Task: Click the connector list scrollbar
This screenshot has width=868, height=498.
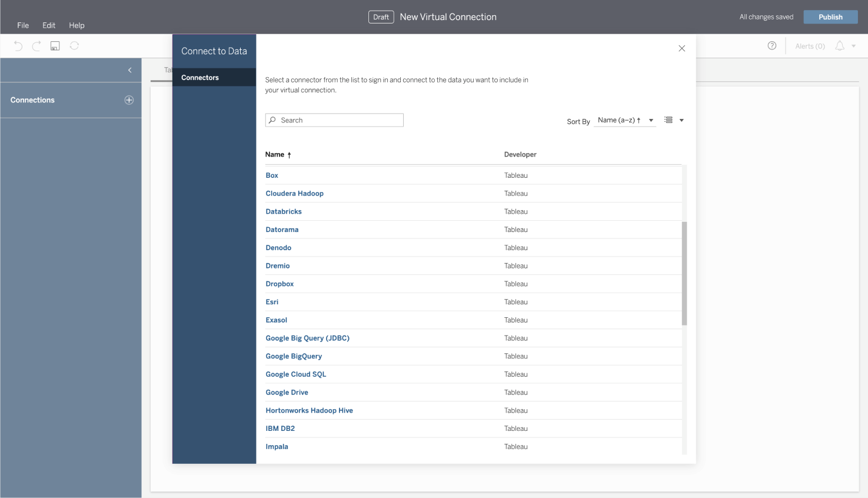Action: pyautogui.click(x=684, y=273)
